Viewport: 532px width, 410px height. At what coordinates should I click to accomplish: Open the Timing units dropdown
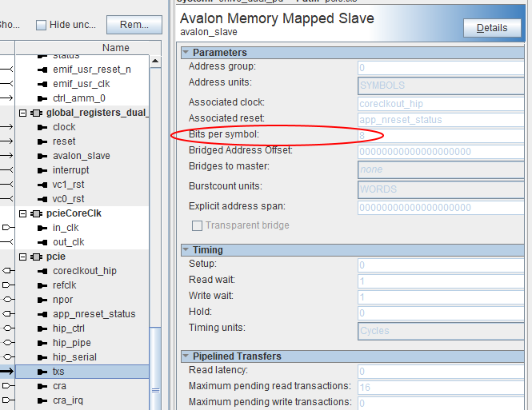click(441, 331)
